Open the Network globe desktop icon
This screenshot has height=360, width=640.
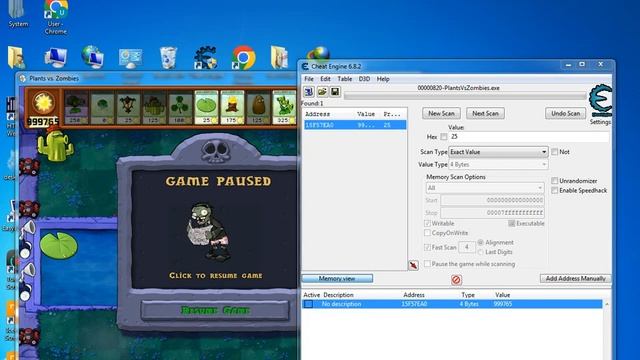point(92,57)
